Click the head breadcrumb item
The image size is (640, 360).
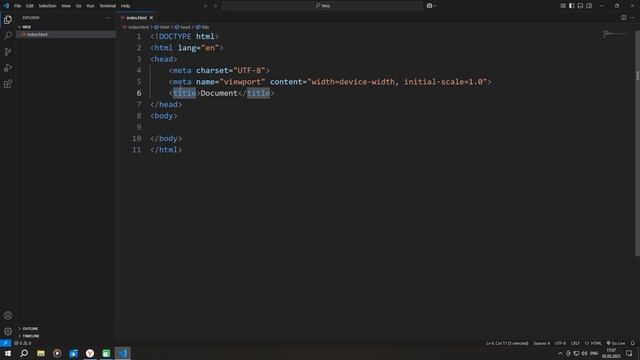[183, 27]
